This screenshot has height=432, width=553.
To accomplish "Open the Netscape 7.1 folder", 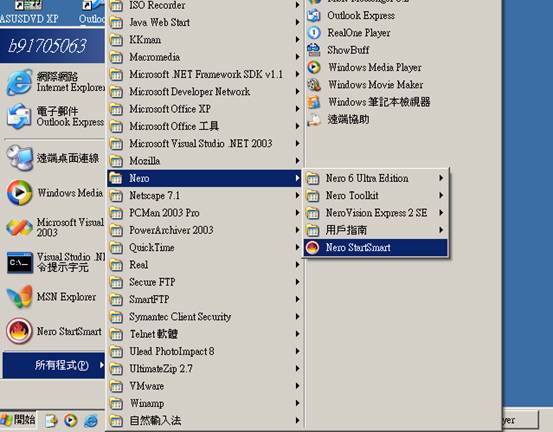I will (x=204, y=196).
